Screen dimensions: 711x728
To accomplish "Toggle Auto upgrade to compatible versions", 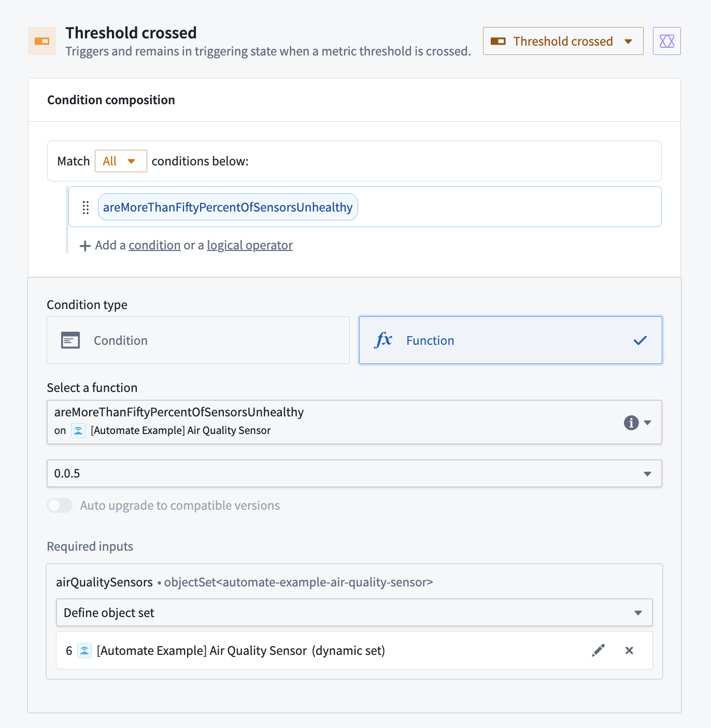I will [x=60, y=505].
